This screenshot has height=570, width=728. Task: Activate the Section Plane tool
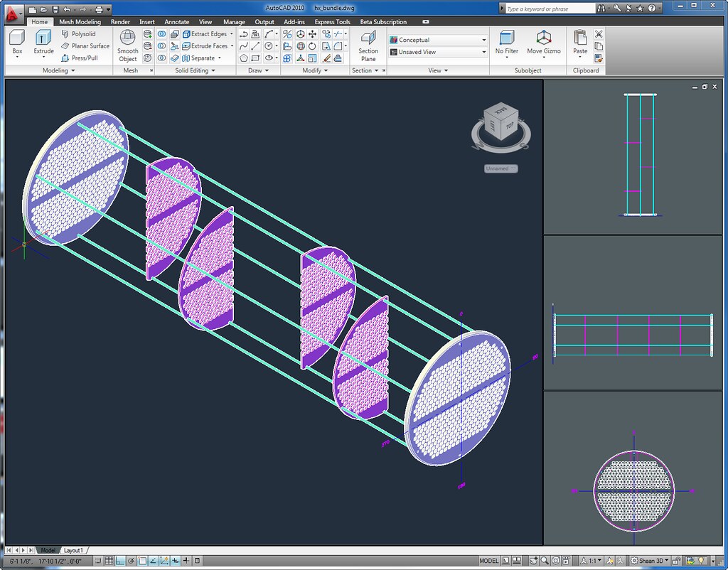pyautogui.click(x=368, y=45)
